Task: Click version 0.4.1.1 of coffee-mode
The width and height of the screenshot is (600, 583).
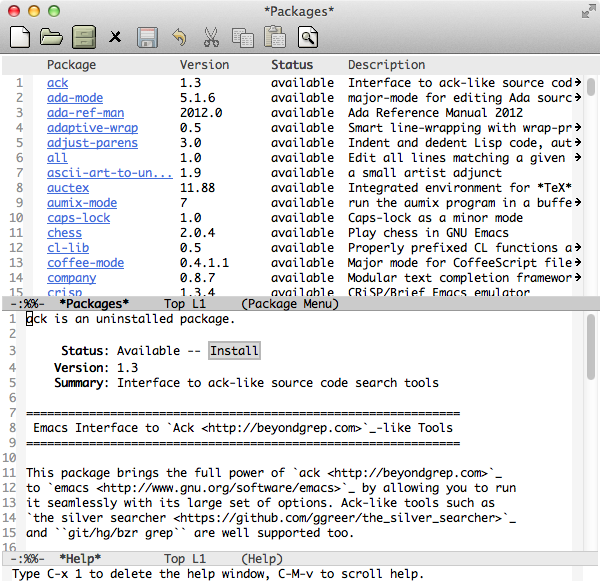Action: [x=205, y=263]
